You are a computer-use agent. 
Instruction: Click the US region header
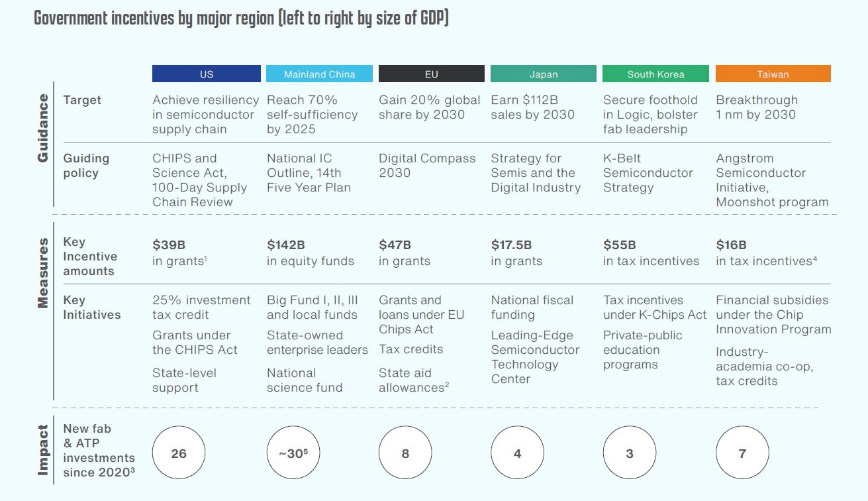click(x=206, y=74)
